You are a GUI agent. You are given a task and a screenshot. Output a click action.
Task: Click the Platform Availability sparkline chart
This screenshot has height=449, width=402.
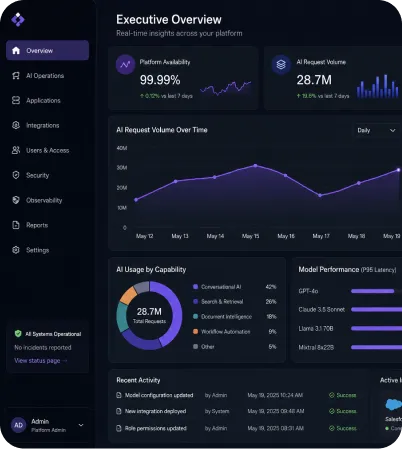click(x=226, y=88)
